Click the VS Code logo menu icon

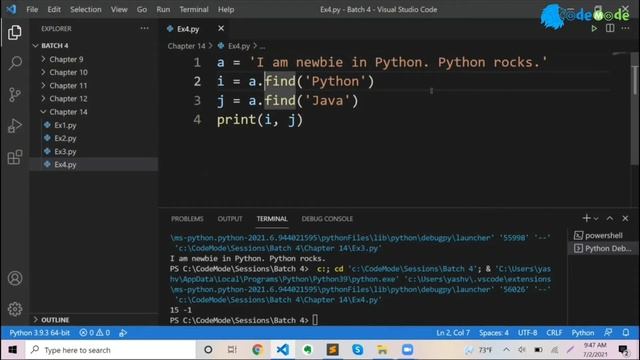[11, 9]
